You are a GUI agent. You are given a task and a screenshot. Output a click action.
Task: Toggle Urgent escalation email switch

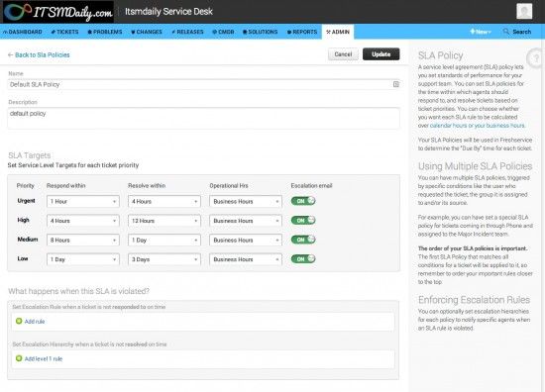click(303, 201)
